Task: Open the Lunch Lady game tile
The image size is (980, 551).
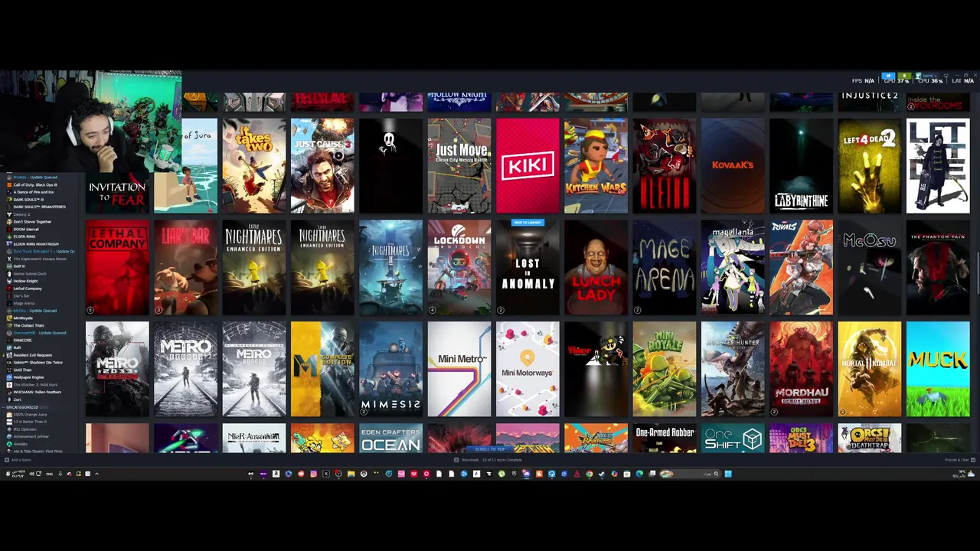Action: click(x=596, y=267)
